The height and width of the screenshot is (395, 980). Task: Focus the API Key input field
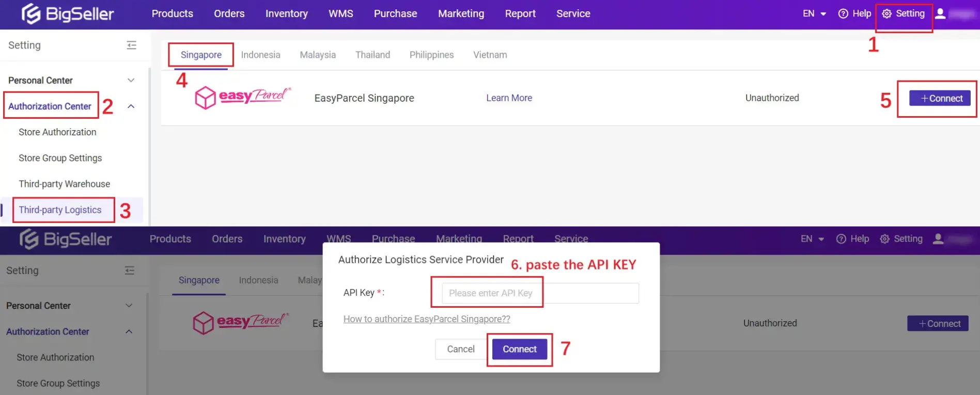point(540,293)
